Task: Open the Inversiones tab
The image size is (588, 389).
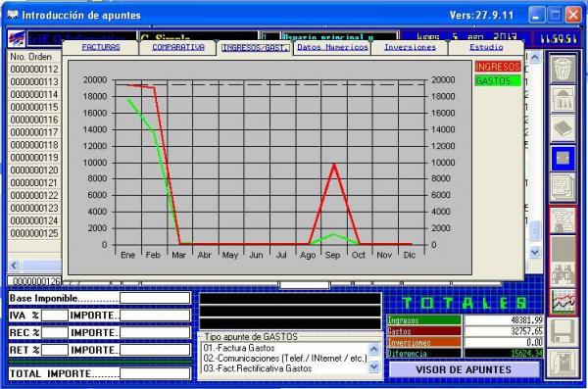Action: (410, 48)
